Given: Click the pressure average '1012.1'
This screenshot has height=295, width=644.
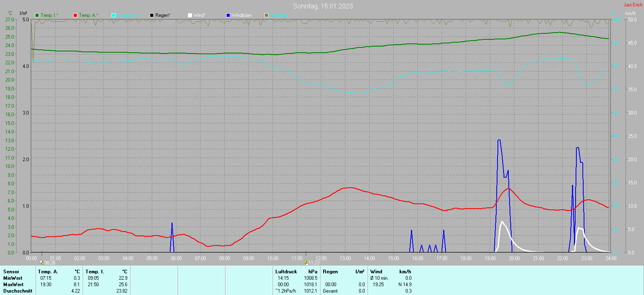Looking at the screenshot, I should [x=311, y=291].
